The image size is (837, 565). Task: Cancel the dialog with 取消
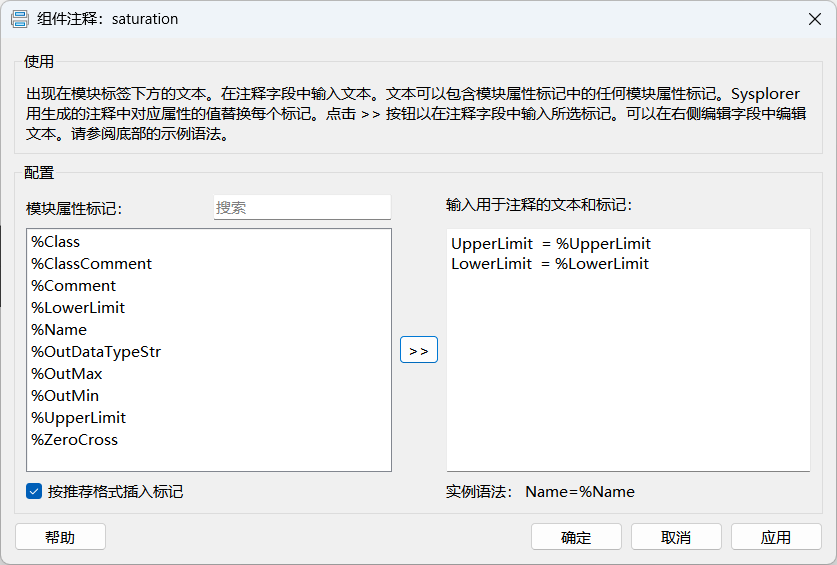coord(676,537)
